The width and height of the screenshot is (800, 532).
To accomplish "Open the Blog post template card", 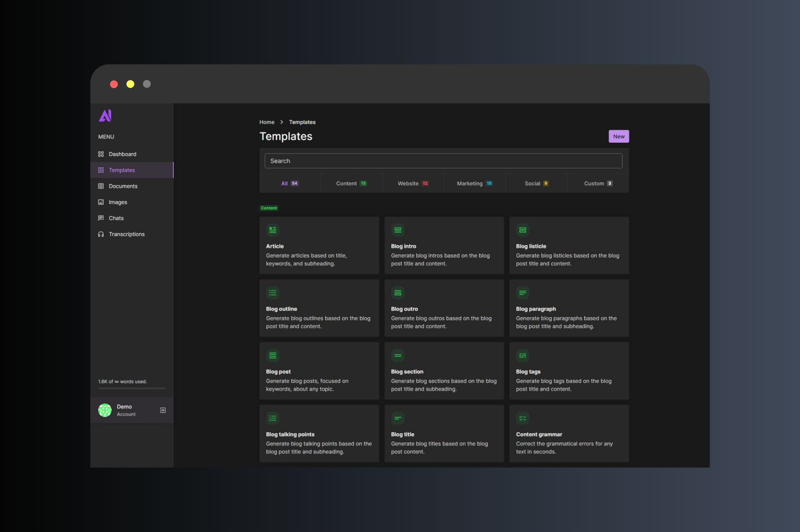I will coord(319,371).
